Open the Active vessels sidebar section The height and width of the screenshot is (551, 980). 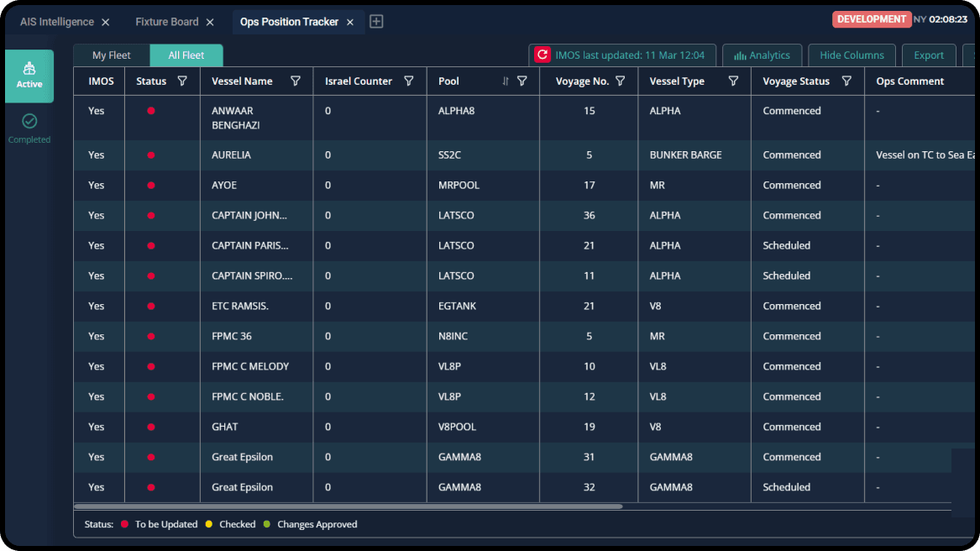[29, 76]
